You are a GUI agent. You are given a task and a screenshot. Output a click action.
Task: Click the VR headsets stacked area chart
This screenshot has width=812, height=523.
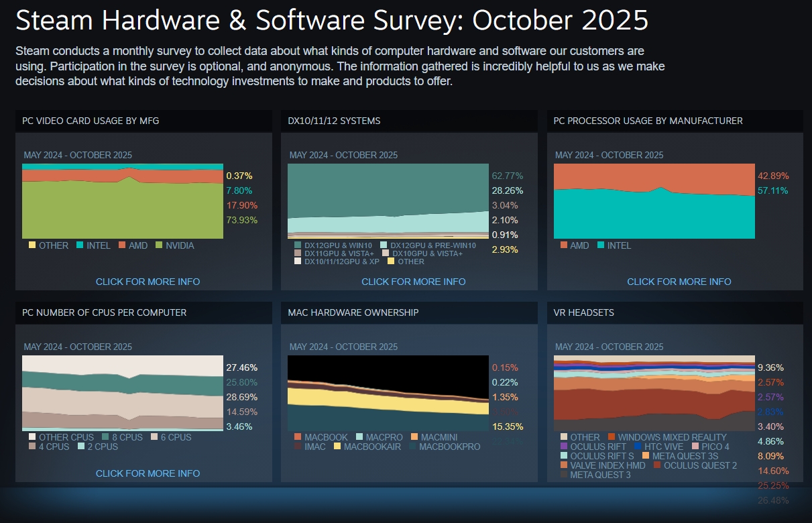[x=654, y=393]
